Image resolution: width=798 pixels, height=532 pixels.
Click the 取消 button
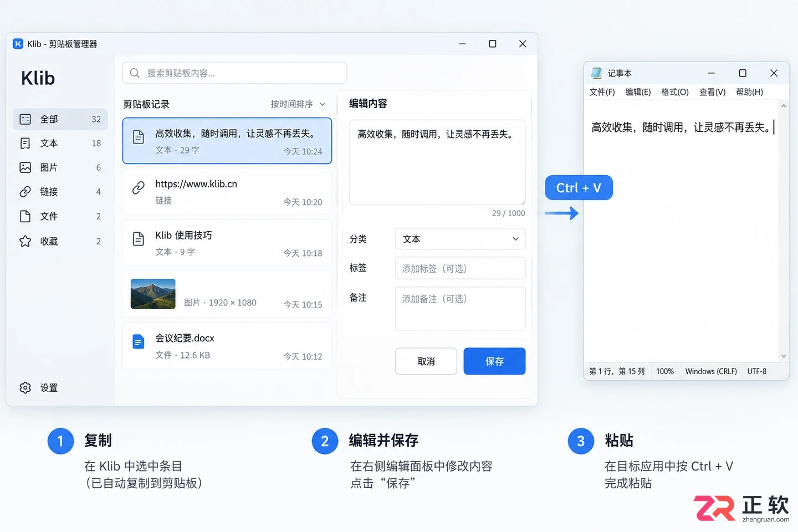tap(426, 361)
